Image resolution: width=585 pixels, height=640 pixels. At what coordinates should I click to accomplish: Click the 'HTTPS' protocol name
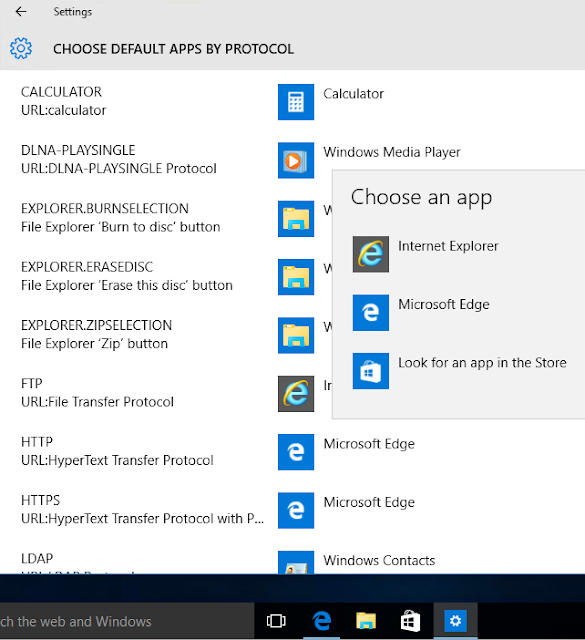point(40,500)
